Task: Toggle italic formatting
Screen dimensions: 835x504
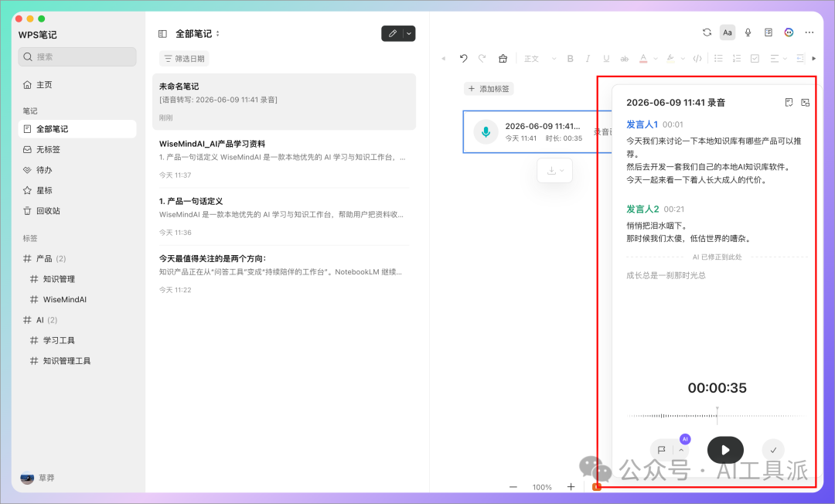Action: pos(588,59)
